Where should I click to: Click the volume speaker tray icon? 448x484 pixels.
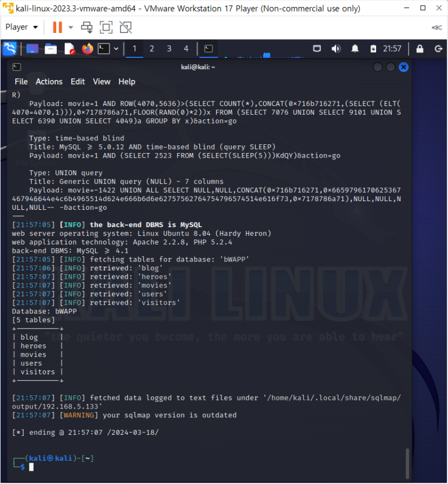[x=336, y=49]
